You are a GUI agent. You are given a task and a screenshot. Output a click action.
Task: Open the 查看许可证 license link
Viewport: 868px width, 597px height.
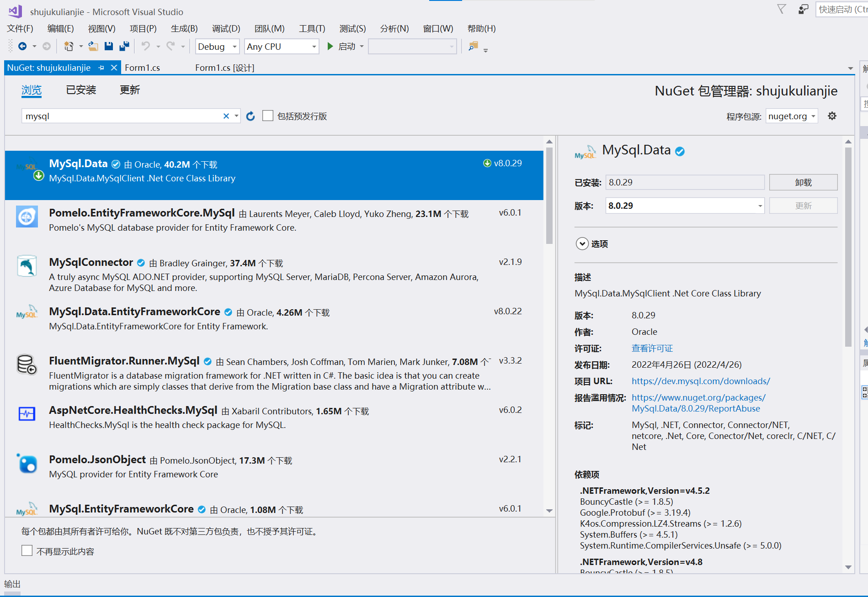[x=652, y=348]
